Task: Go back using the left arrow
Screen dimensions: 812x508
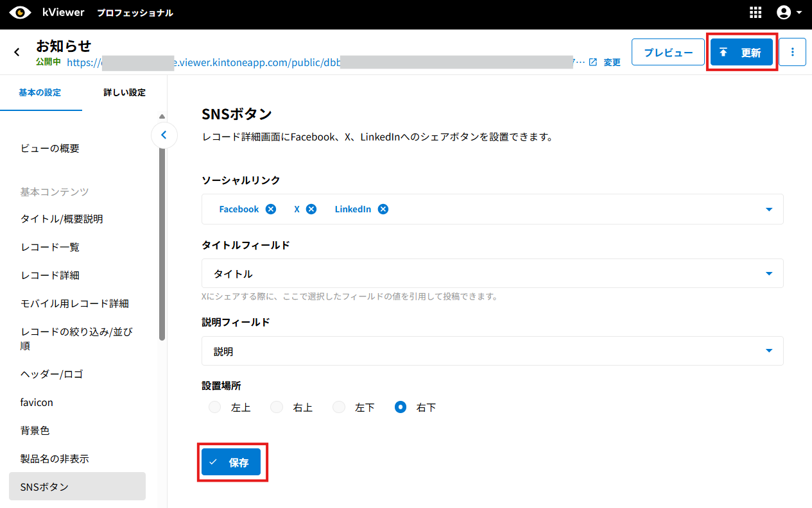Action: coord(17,53)
